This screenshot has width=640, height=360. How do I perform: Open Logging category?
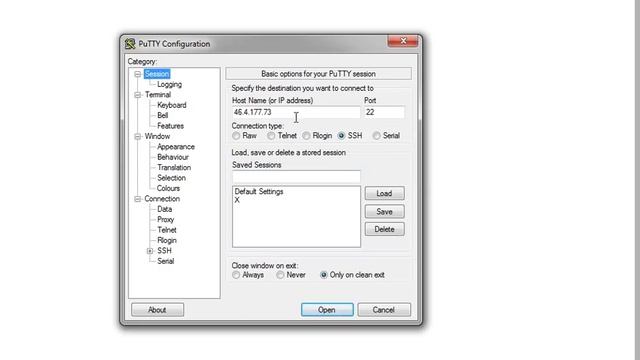coord(169,84)
